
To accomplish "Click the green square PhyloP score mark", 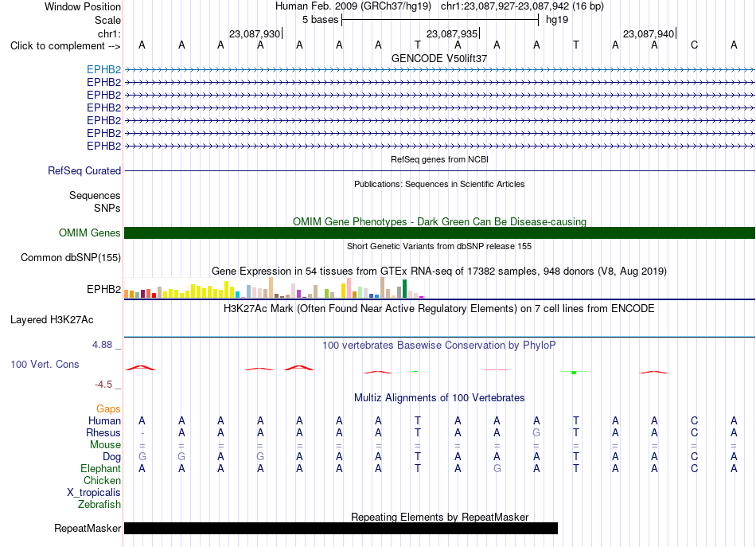I will [574, 373].
